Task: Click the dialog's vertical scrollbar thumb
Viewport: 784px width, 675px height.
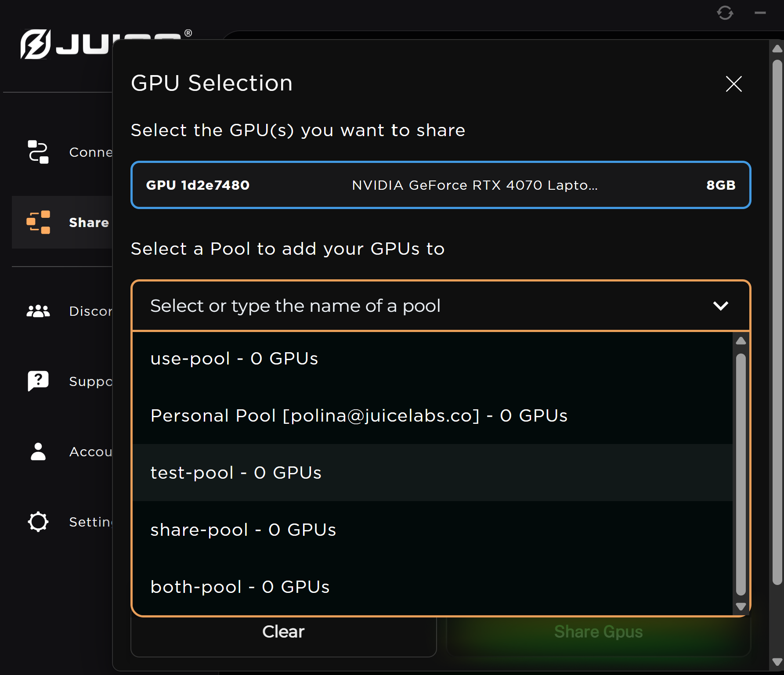Action: coord(777,323)
